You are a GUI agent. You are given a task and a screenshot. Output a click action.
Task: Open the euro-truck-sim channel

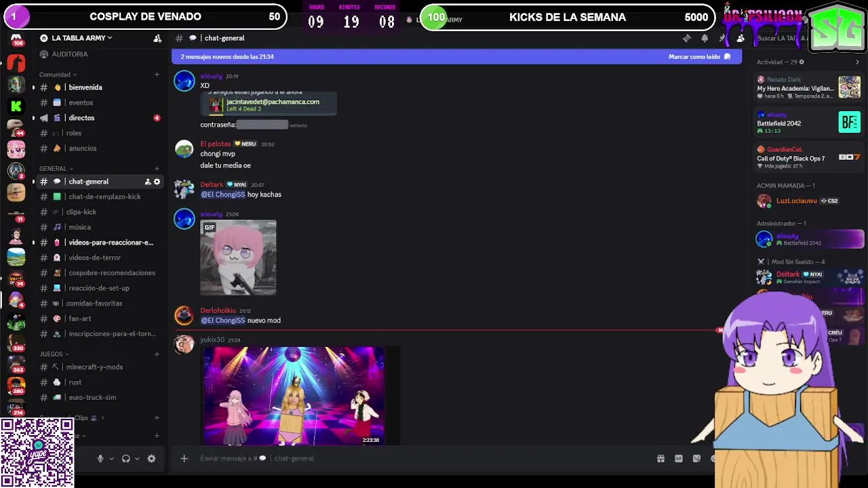coord(99,397)
